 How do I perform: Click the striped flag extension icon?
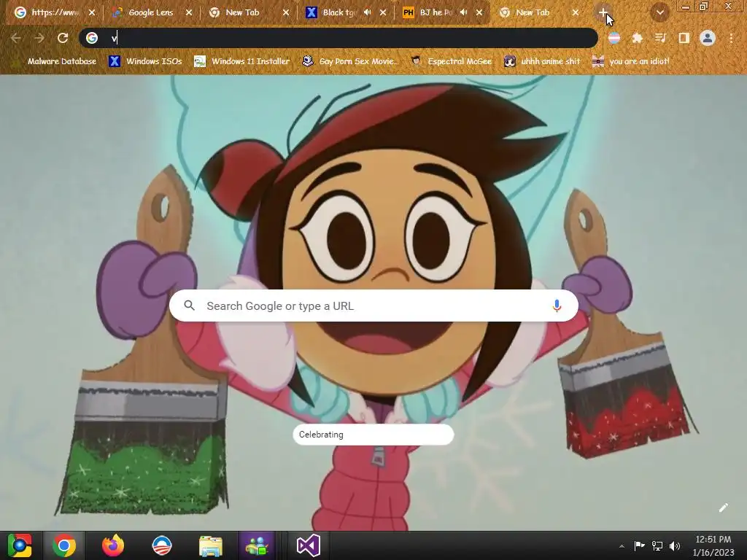point(614,38)
